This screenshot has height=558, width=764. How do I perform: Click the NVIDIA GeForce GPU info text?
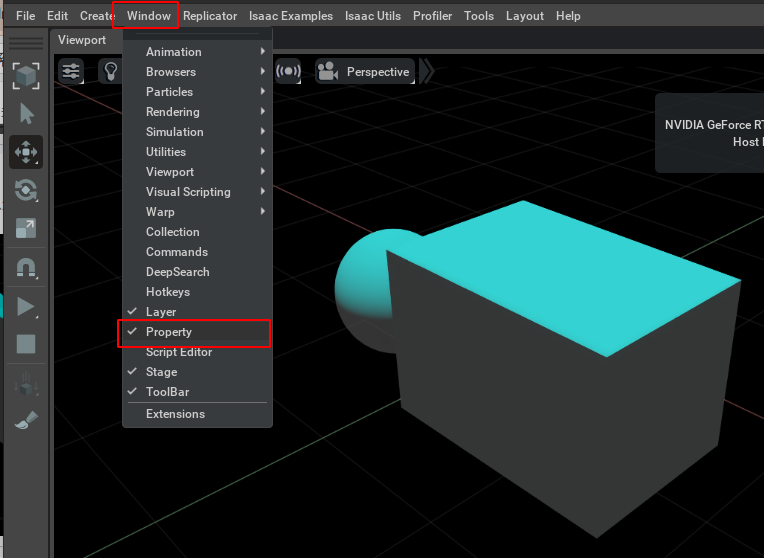click(x=714, y=125)
